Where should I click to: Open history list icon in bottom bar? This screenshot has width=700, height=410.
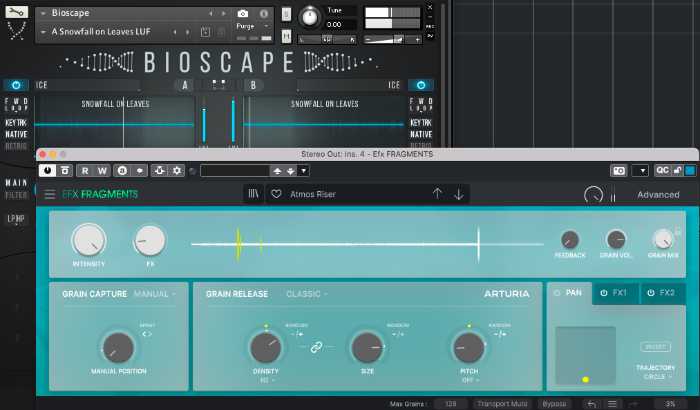612,404
